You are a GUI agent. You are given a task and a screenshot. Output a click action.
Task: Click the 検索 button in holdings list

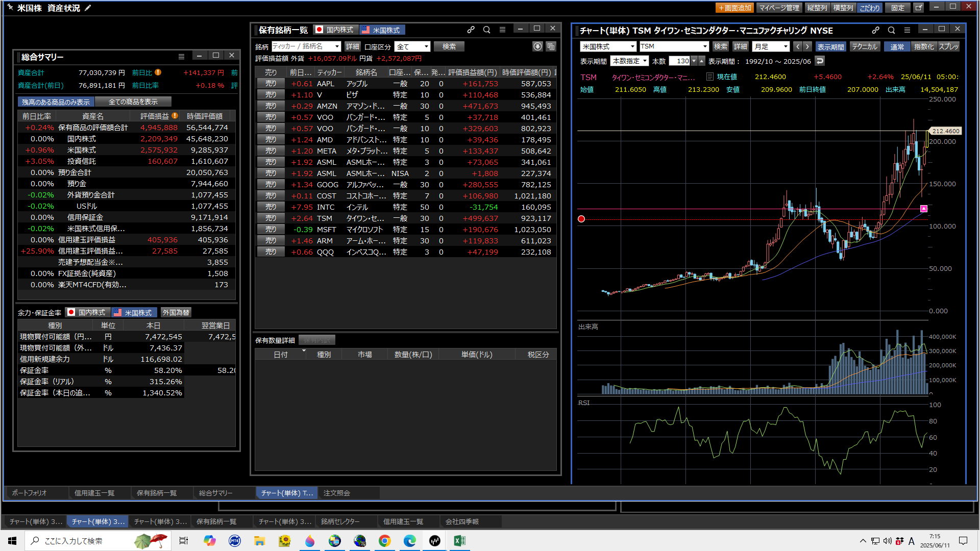tap(449, 46)
